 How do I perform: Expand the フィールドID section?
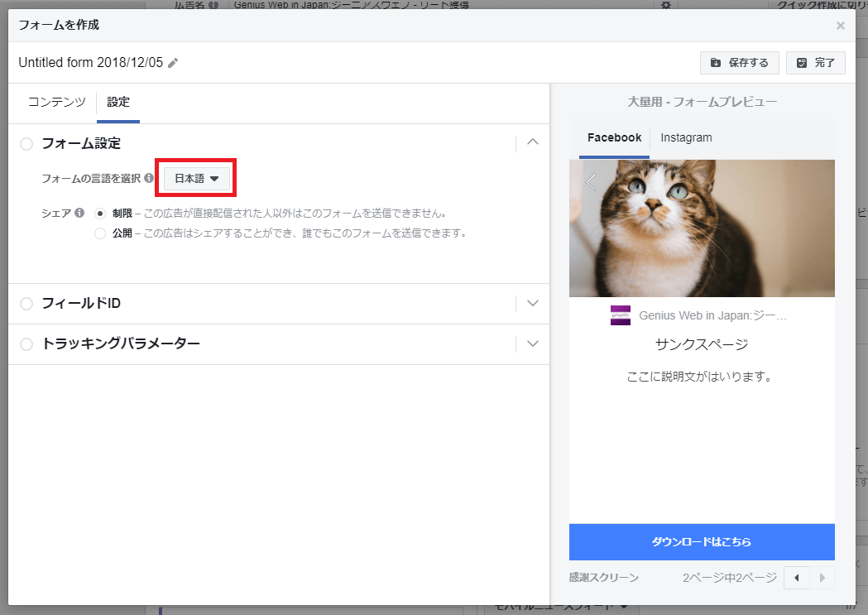point(533,303)
